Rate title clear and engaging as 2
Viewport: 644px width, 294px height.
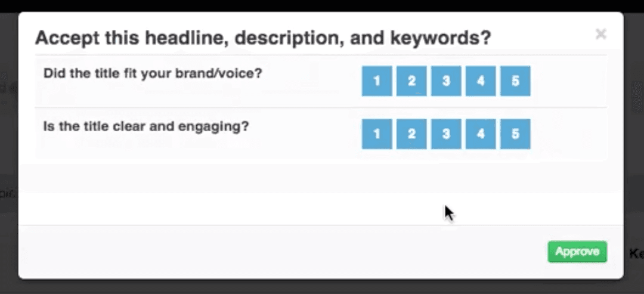click(x=411, y=134)
